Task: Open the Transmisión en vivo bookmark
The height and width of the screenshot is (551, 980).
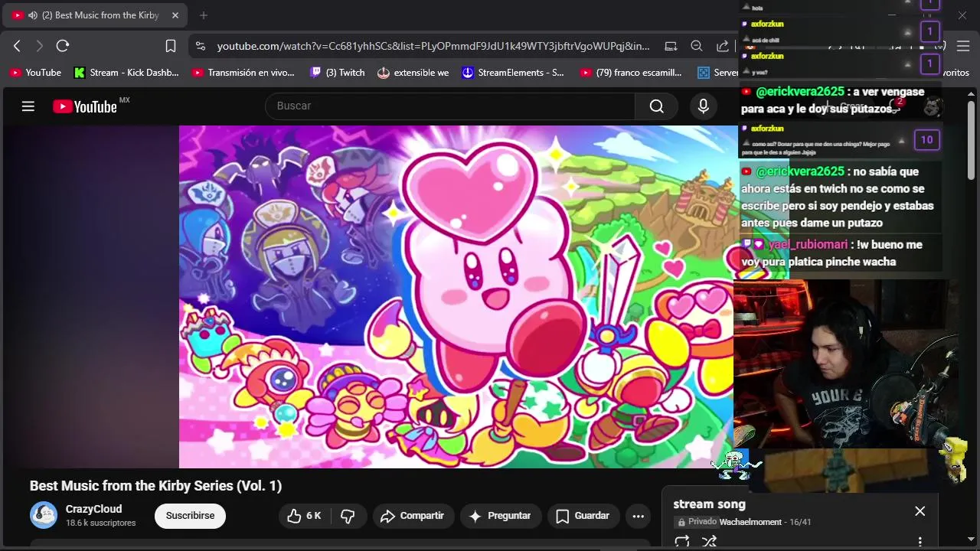Action: tap(243, 73)
